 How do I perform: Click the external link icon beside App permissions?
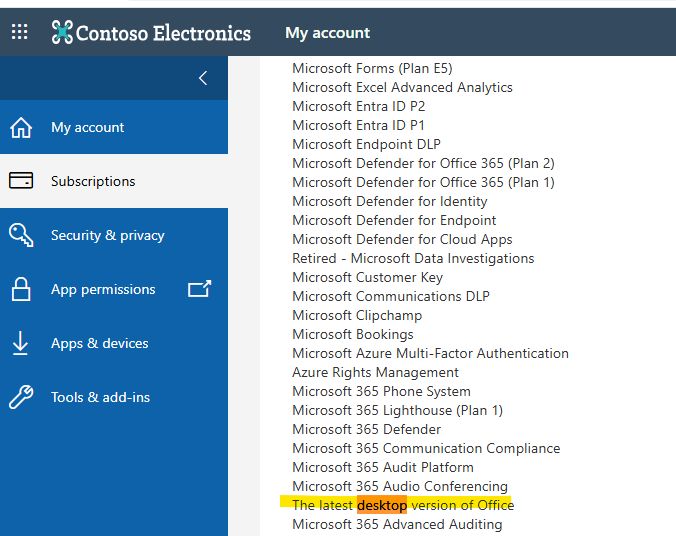[x=200, y=289]
